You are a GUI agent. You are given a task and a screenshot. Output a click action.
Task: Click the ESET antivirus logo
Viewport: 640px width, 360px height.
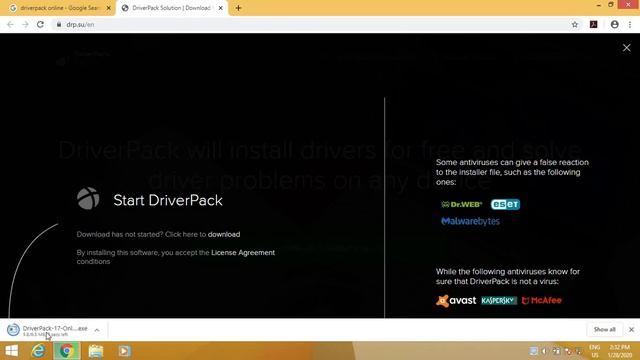[505, 204]
